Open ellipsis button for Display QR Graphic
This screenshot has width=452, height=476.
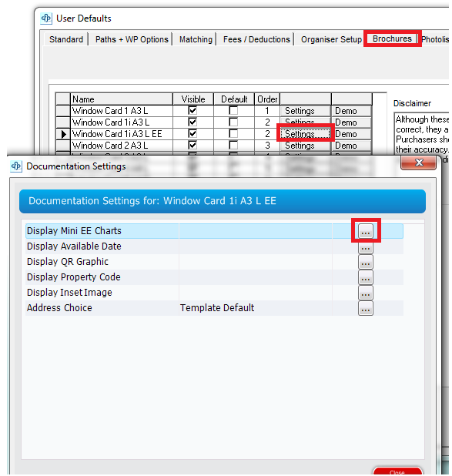[x=366, y=262]
